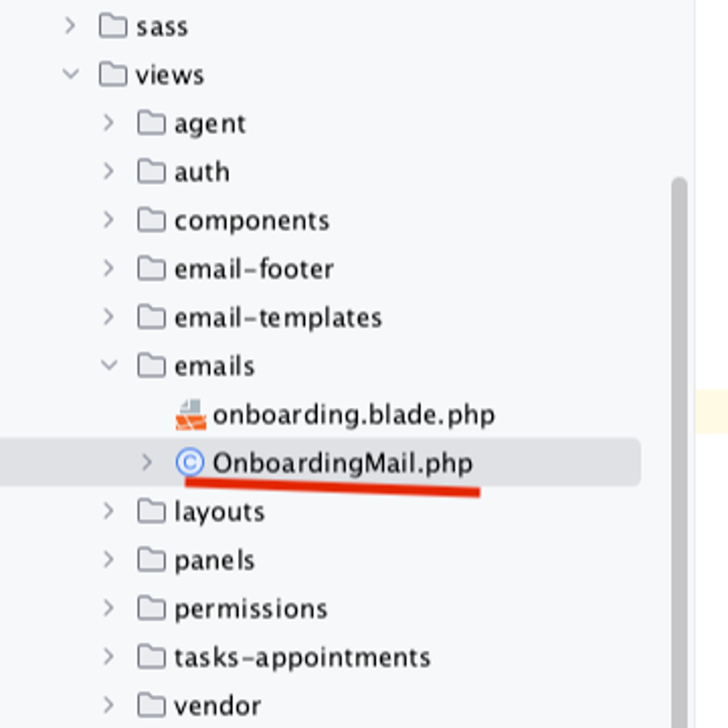Collapse the emails folder chevron
728x728 pixels.
point(109,365)
